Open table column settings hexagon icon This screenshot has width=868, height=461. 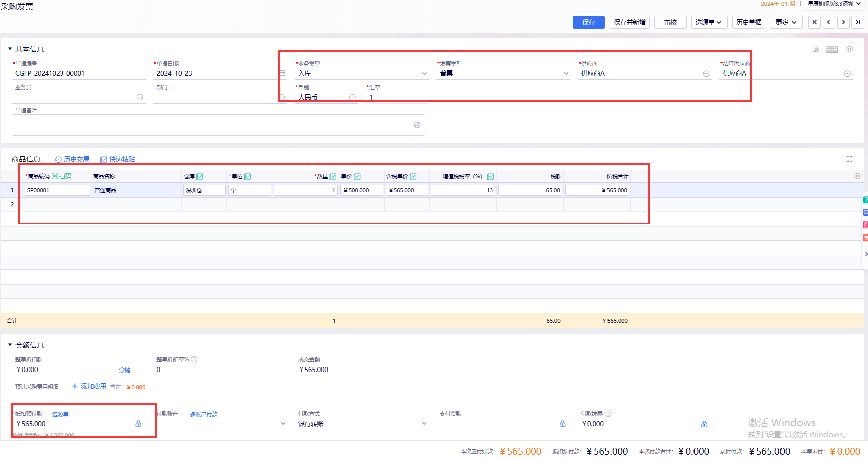pos(857,176)
